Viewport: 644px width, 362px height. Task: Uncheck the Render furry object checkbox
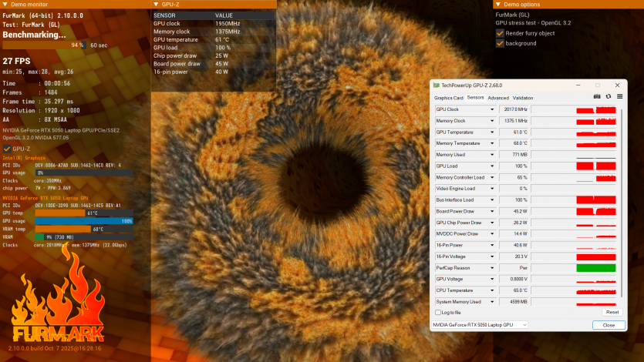click(500, 33)
